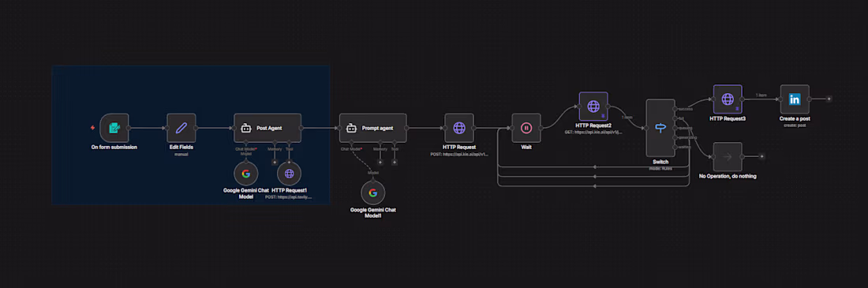Select the Post Agent robot node
This screenshot has width=868, height=288.
click(268, 128)
